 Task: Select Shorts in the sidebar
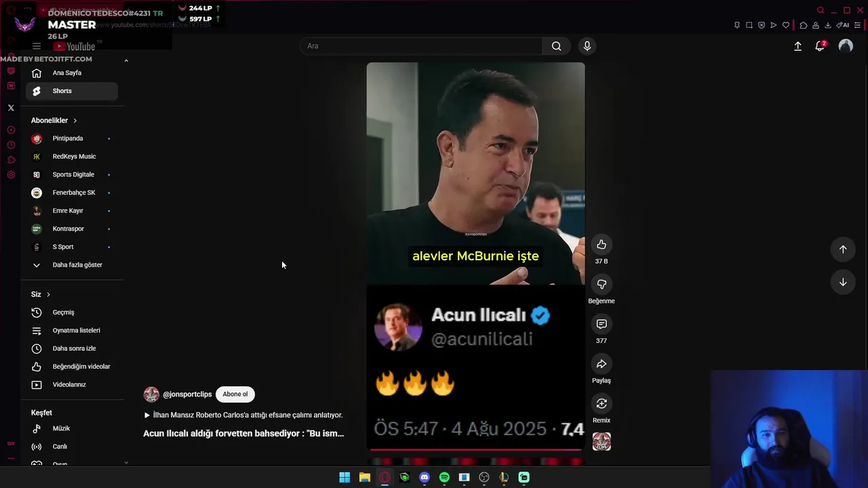pyautogui.click(x=72, y=91)
